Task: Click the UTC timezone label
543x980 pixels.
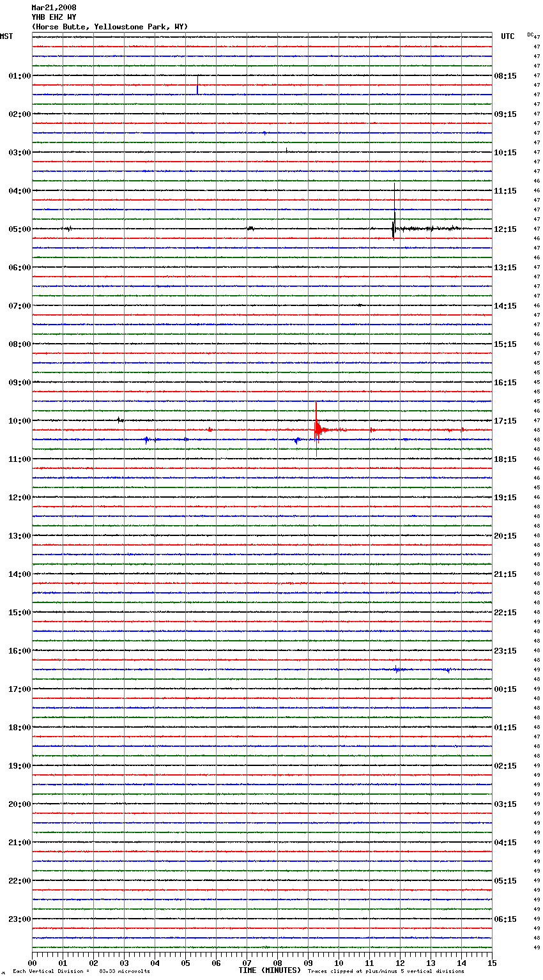Action: (508, 36)
